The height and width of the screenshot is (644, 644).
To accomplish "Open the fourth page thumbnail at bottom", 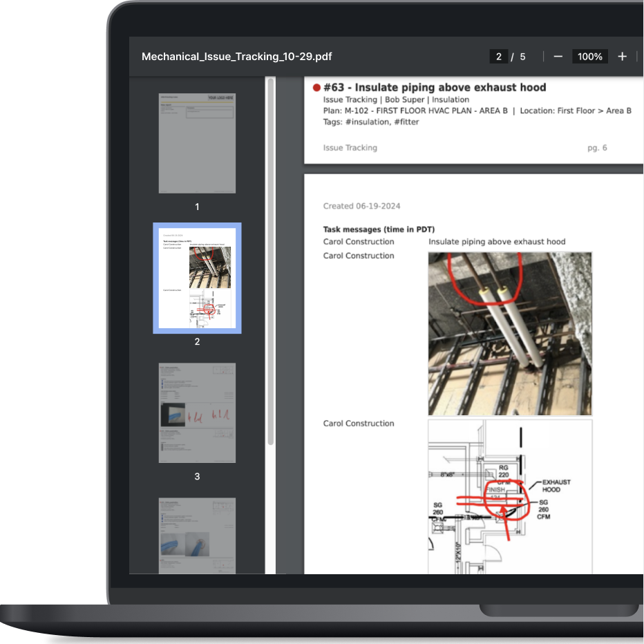I will point(197,535).
